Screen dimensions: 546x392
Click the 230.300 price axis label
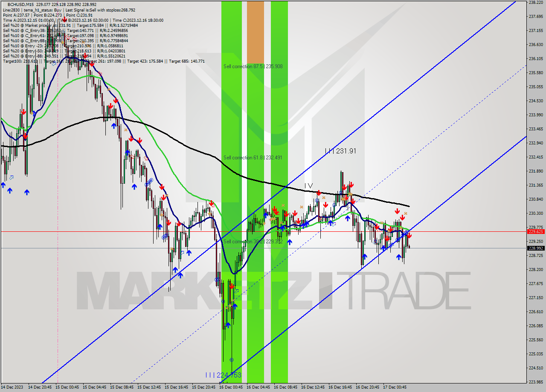(x=536, y=213)
